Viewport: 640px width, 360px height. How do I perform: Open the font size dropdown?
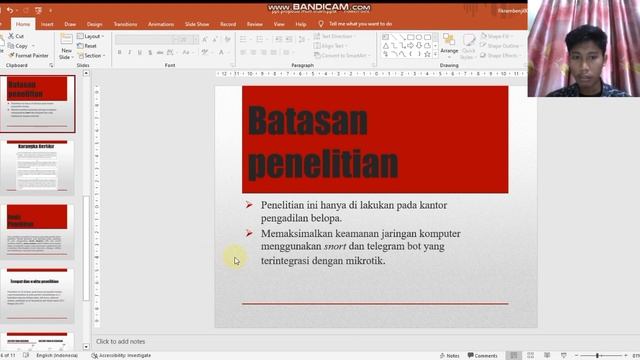pos(196,40)
